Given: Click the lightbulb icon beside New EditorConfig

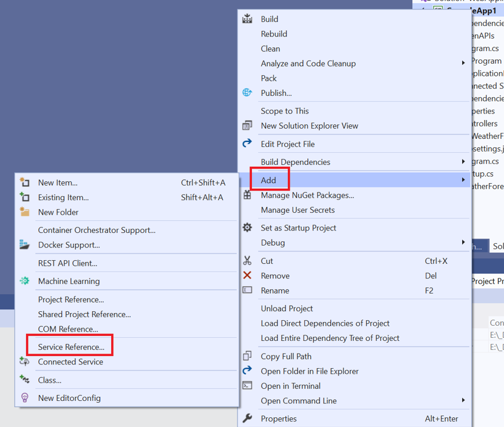Looking at the screenshot, I should coord(24,398).
